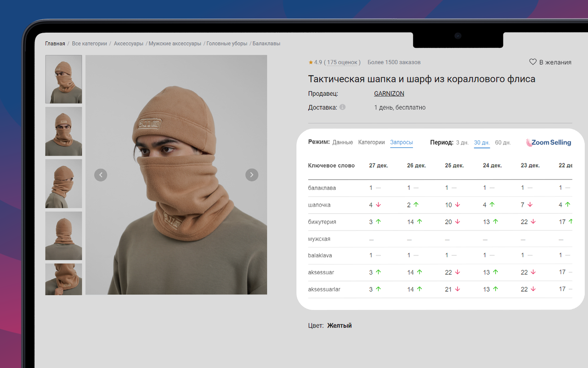This screenshot has height=368, width=588.
Task: Open Балаклавы breadcrumb
Action: click(266, 44)
